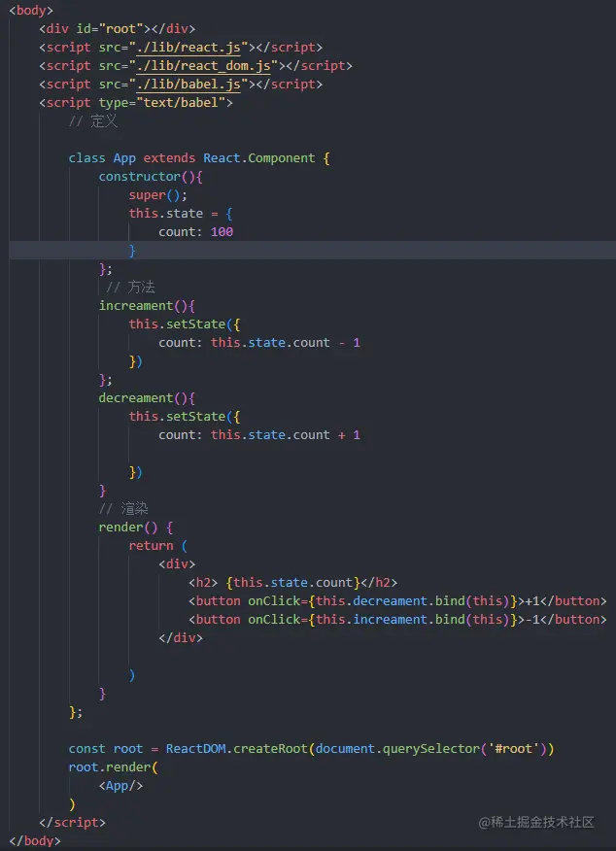Click the h2 this.state.count line
Viewport: 616px width, 851px height.
(x=293, y=582)
